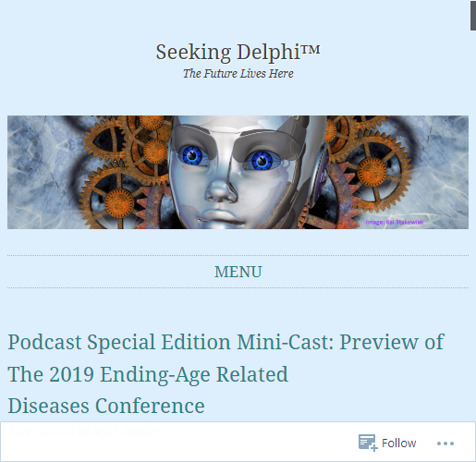Screen dimensions: 476x462
Task: Click the rusty gear at banner lower left
Action: pos(118,202)
